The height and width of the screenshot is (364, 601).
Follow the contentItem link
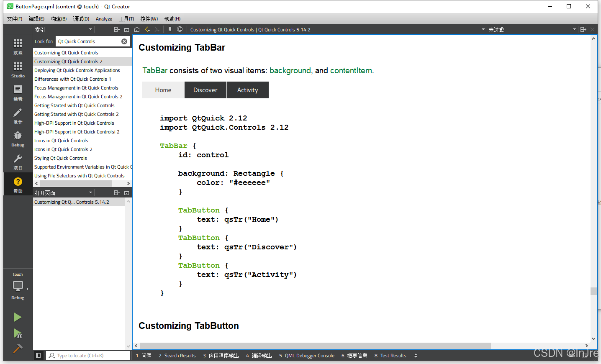point(351,70)
